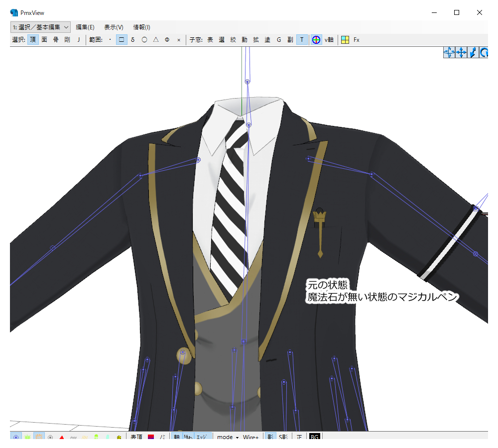Open the 表 sub-window
This screenshot has width=498, height=448.
(x=210, y=40)
